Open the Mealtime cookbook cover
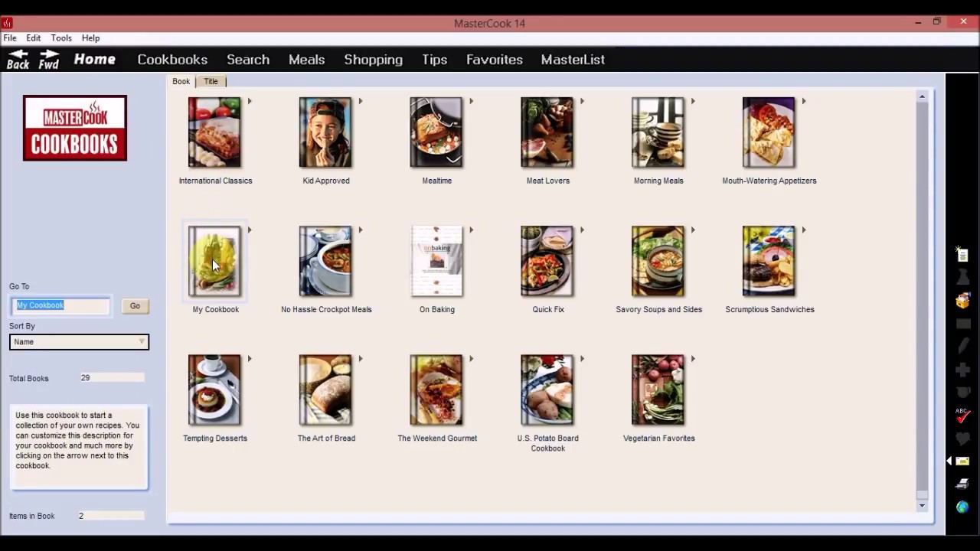980x551 pixels. 436,132
